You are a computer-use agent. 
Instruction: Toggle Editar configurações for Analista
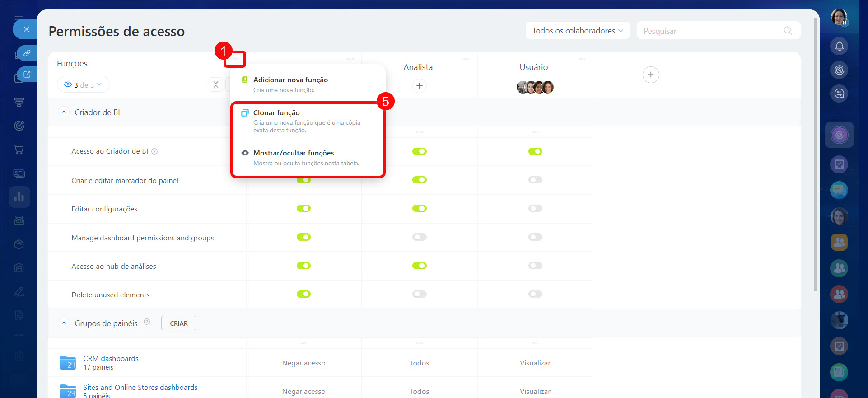419,208
